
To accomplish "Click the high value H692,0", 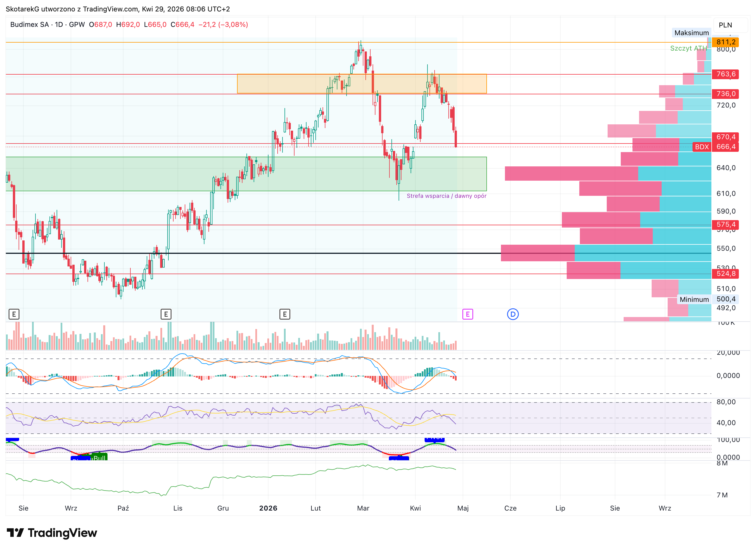I will [128, 25].
